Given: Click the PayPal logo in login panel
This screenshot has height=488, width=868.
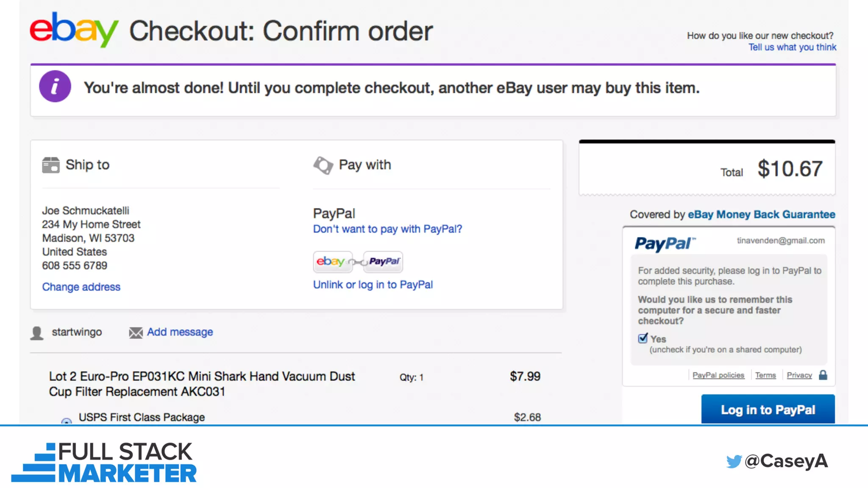Looking at the screenshot, I should click(665, 244).
